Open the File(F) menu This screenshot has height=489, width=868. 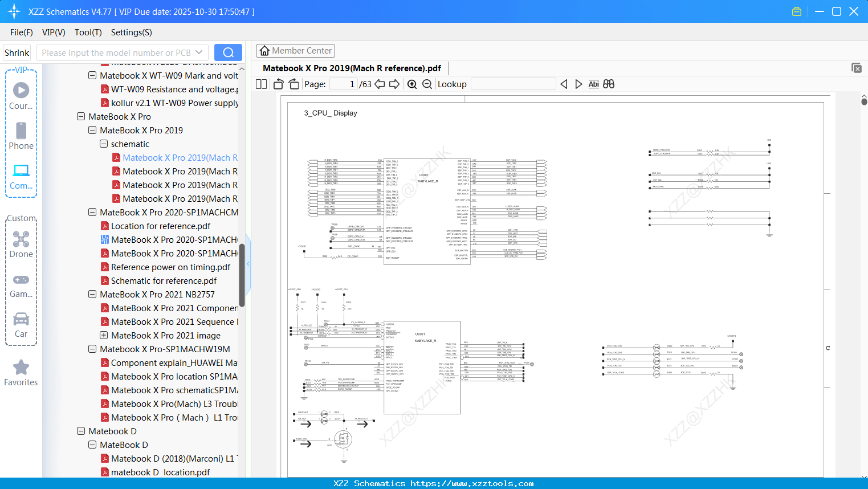coord(22,32)
